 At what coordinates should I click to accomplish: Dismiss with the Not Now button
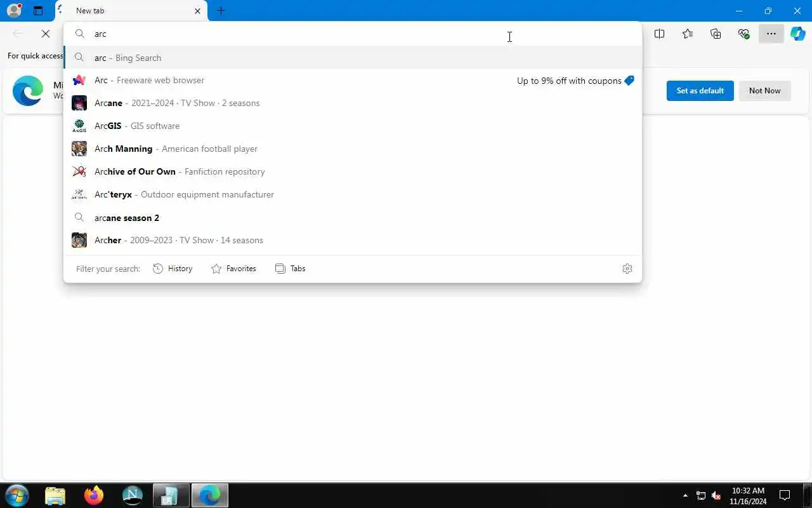764,91
